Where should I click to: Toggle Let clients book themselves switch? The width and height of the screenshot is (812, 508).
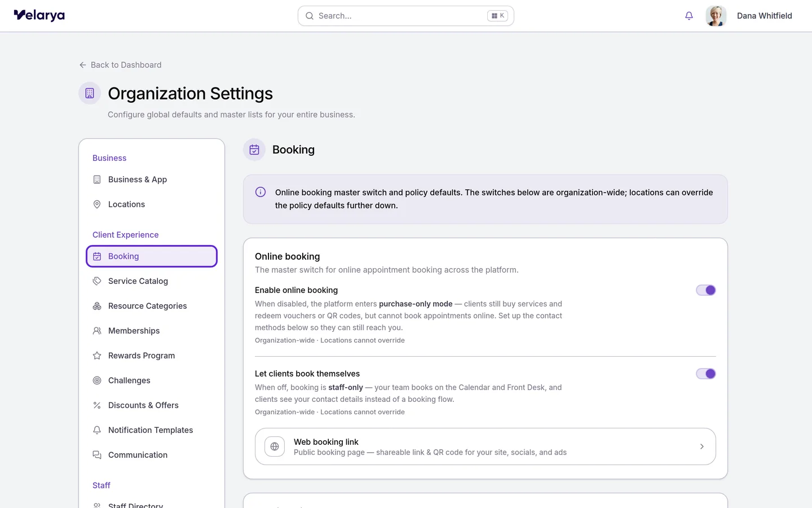[706, 374]
